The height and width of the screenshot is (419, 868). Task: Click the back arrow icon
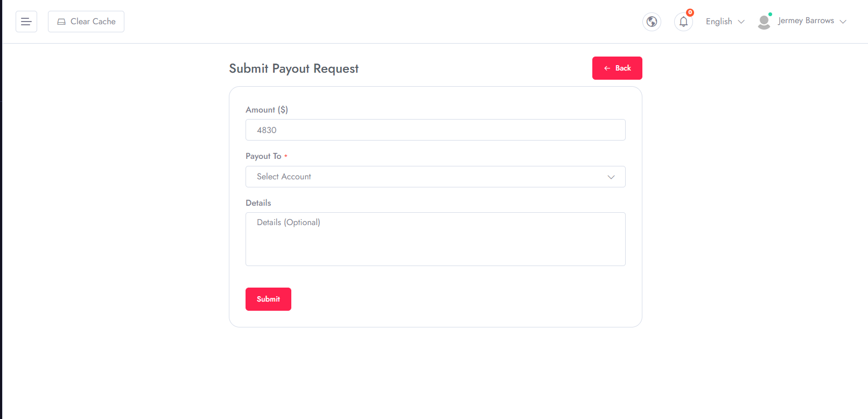pos(607,68)
